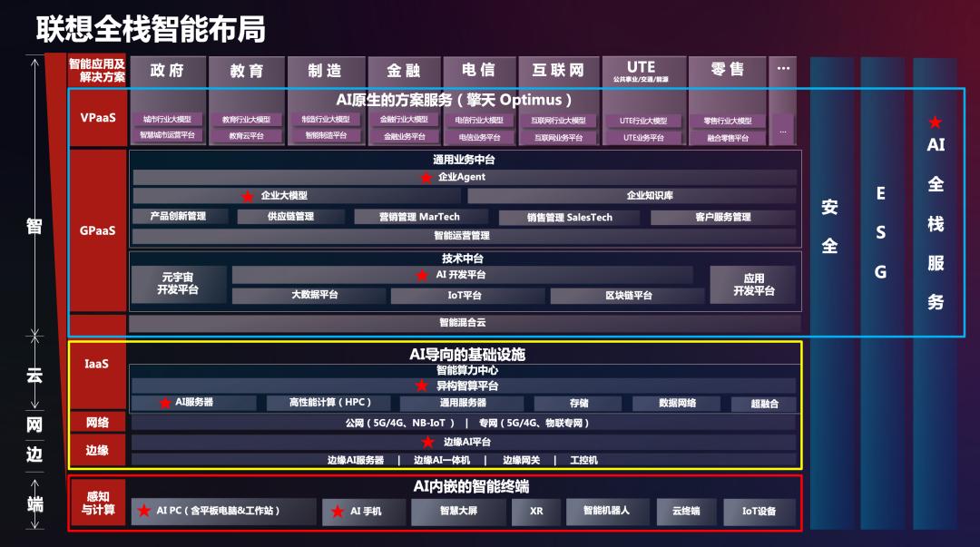Select the UTE industry header
This screenshot has width=980, height=547.
tap(643, 71)
